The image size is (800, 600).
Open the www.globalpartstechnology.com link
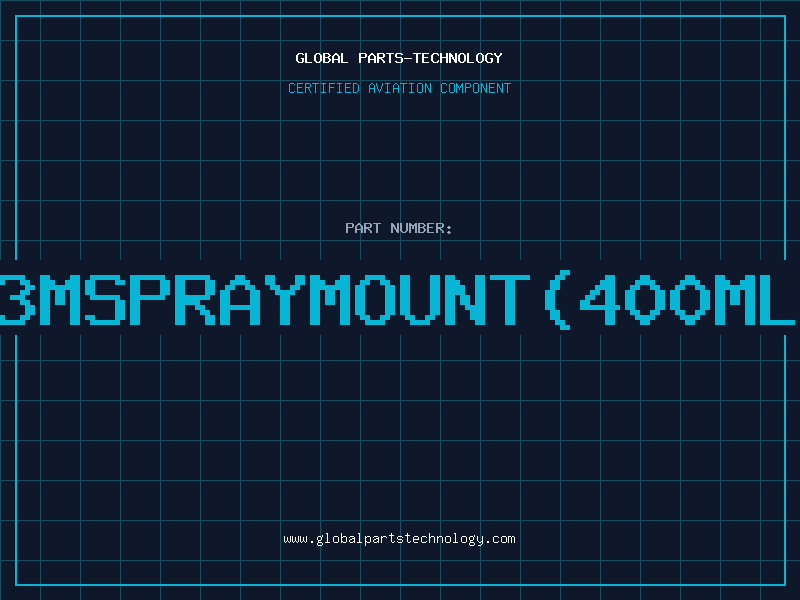click(x=399, y=539)
